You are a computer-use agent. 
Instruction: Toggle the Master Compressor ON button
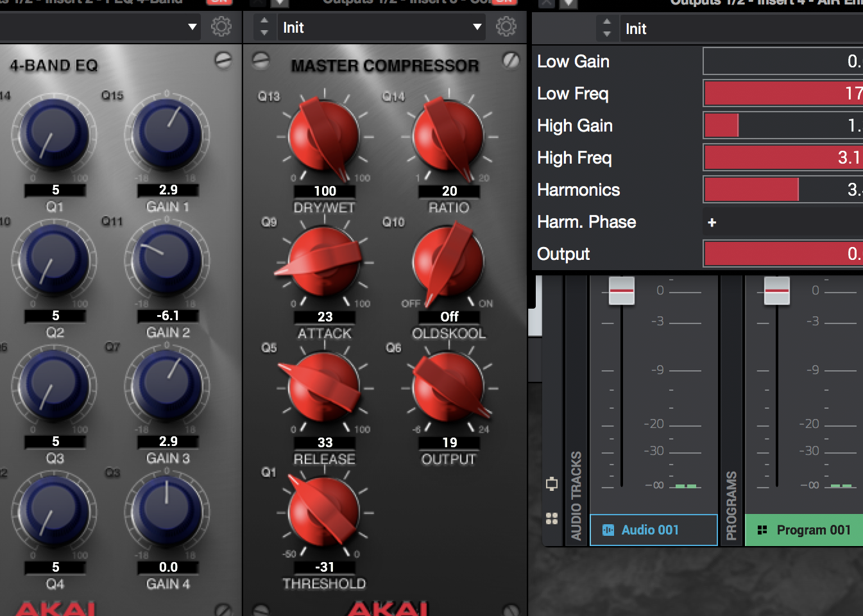504,2
